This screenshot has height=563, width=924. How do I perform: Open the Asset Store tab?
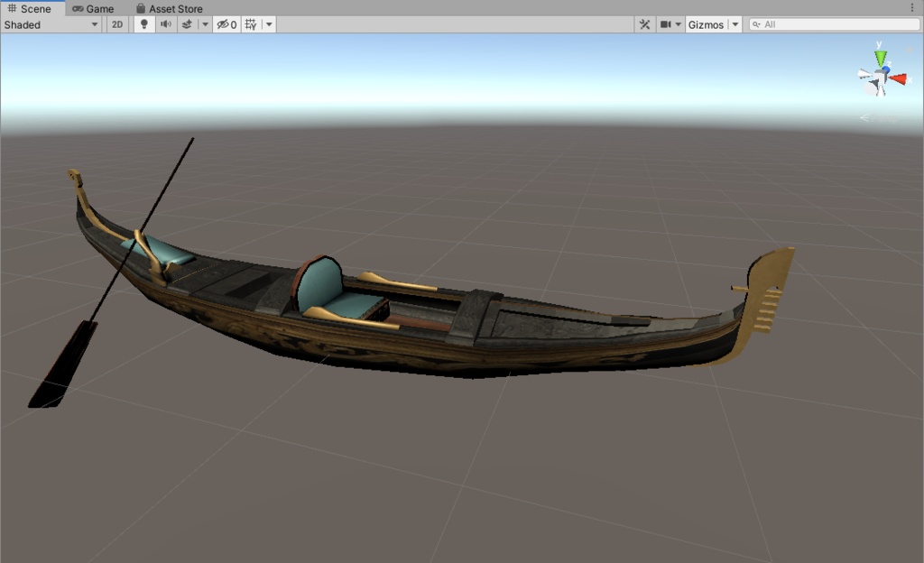pos(170,9)
